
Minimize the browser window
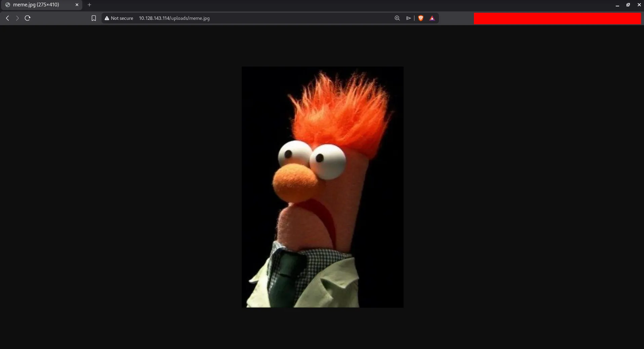(617, 5)
